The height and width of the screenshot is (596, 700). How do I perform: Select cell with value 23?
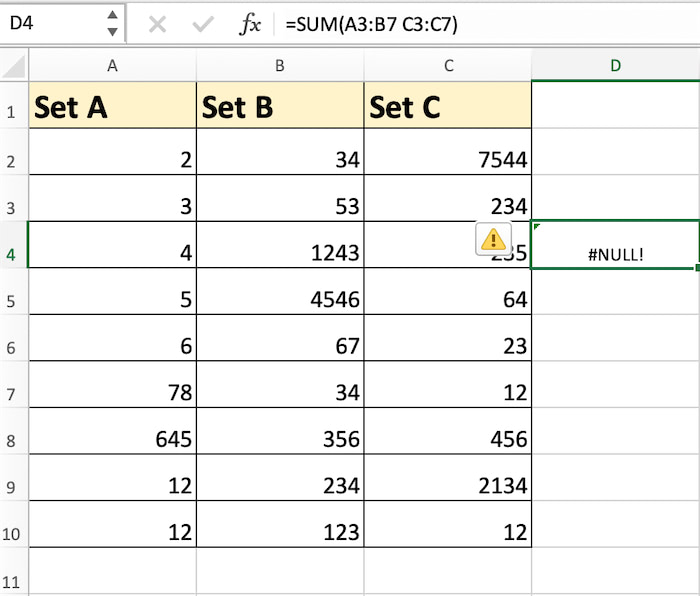448,338
